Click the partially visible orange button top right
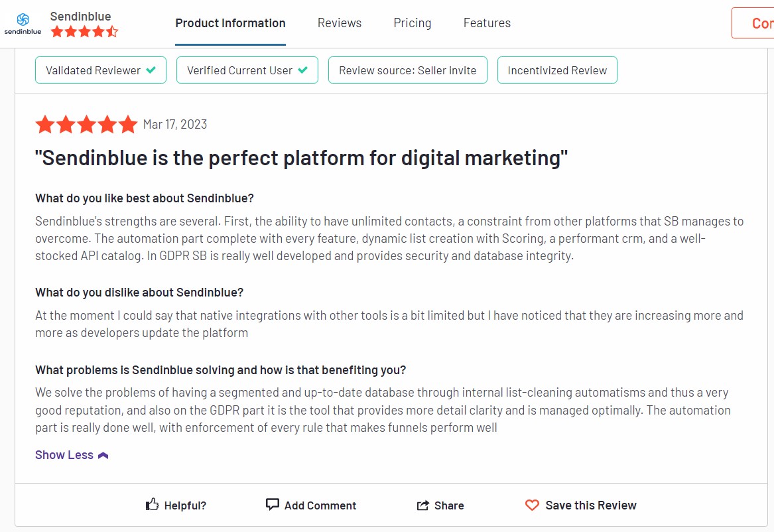This screenshot has height=532, width=774. pyautogui.click(x=753, y=23)
